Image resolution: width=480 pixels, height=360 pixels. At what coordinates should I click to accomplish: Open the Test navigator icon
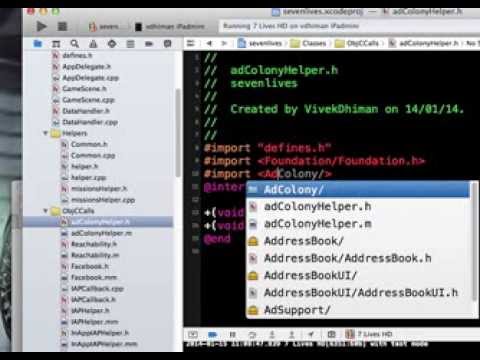pos(112,44)
